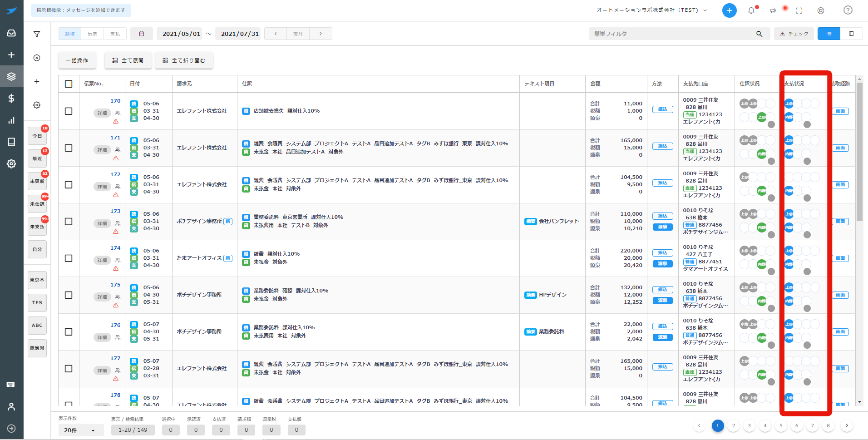Screen dimensions: 868x440
Task: Open the 今日 quick filter
Action: 37,136
